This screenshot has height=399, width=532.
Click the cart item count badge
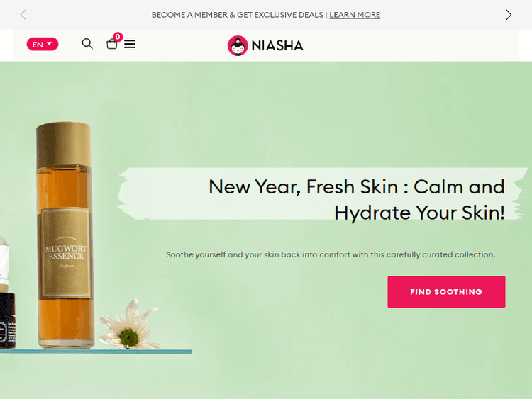(118, 37)
